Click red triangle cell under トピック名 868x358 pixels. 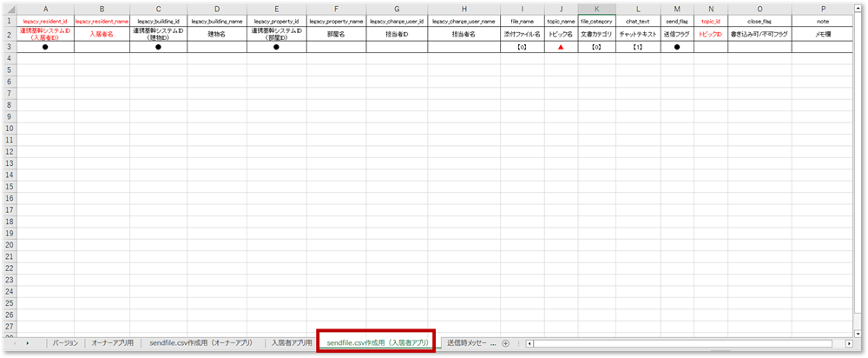(x=562, y=47)
